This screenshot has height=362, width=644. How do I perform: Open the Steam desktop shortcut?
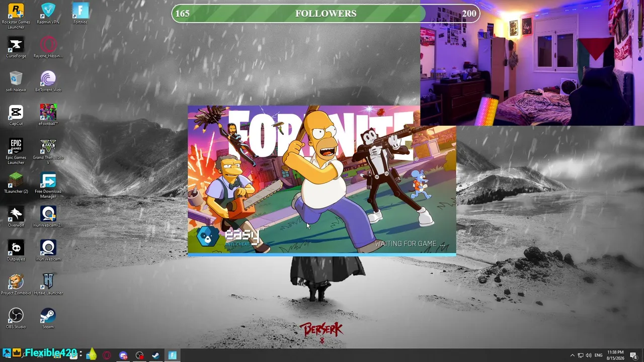click(x=48, y=318)
